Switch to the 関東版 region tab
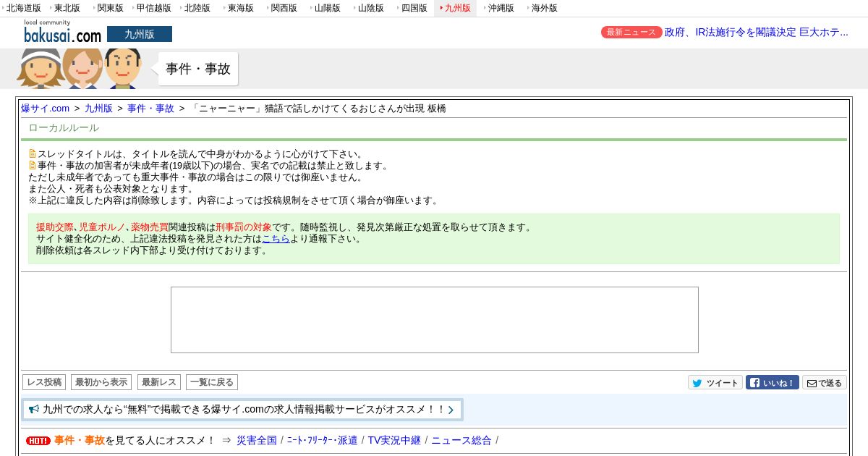The height and width of the screenshot is (456, 868). (110, 8)
